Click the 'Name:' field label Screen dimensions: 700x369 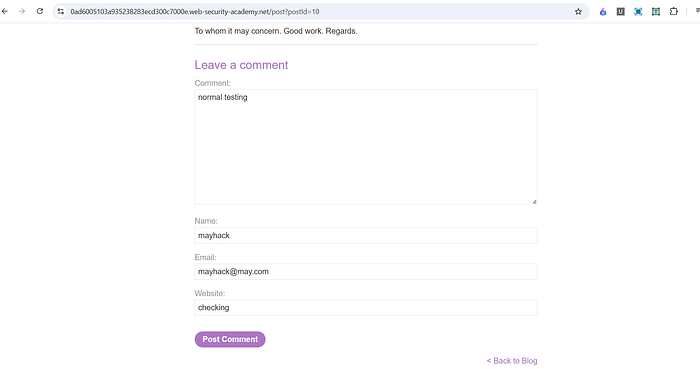pos(206,221)
